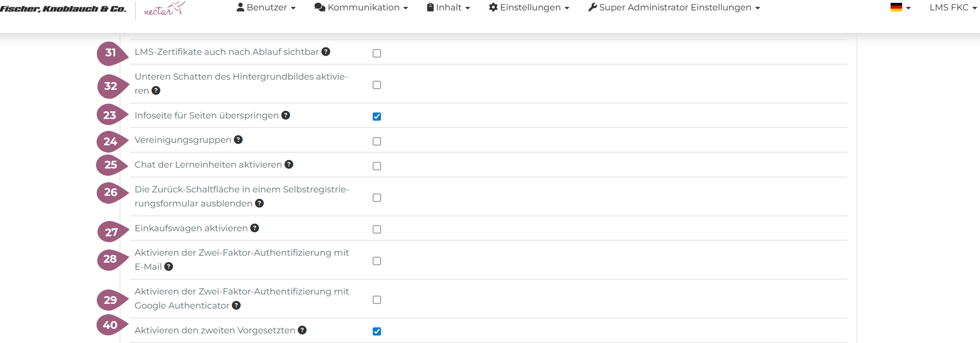Click question mark next to Vereinigungsgruppen
The height and width of the screenshot is (343, 980).
[x=238, y=140]
